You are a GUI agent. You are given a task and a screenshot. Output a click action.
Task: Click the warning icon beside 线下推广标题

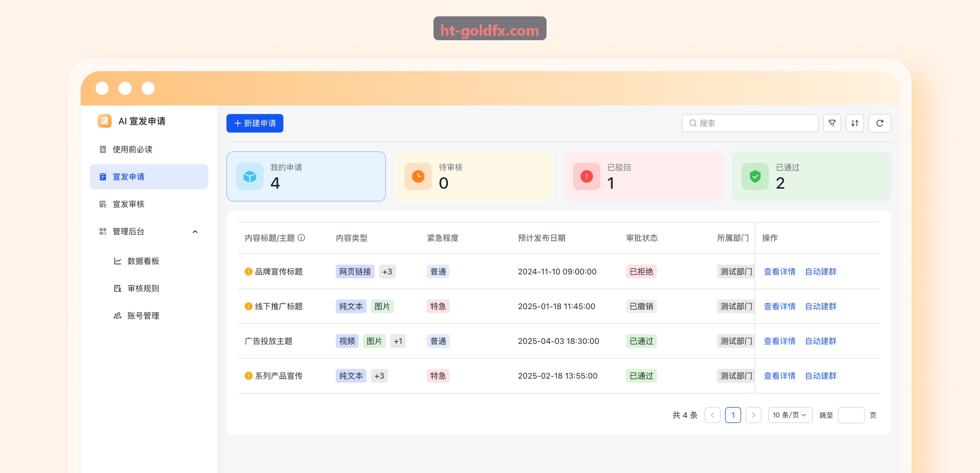click(x=248, y=306)
